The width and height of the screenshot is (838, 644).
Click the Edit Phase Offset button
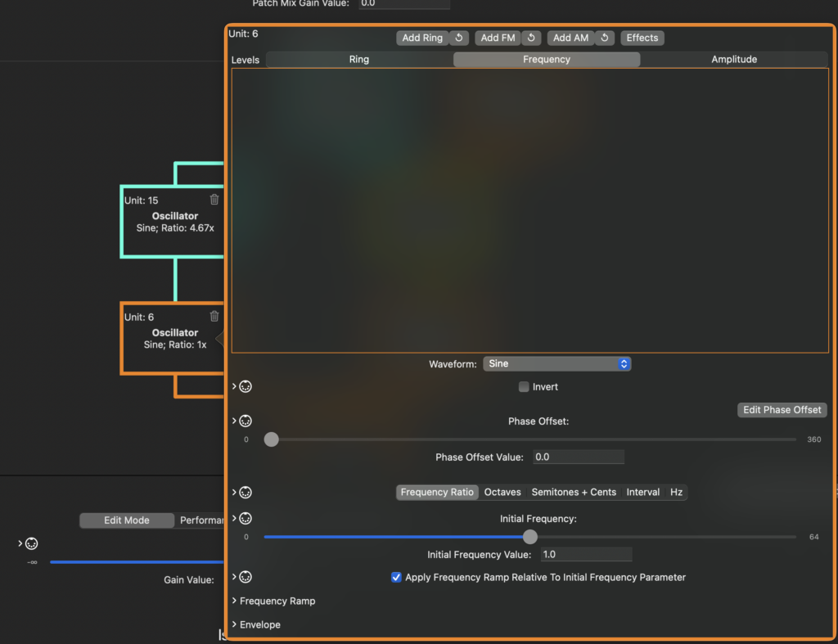click(782, 410)
